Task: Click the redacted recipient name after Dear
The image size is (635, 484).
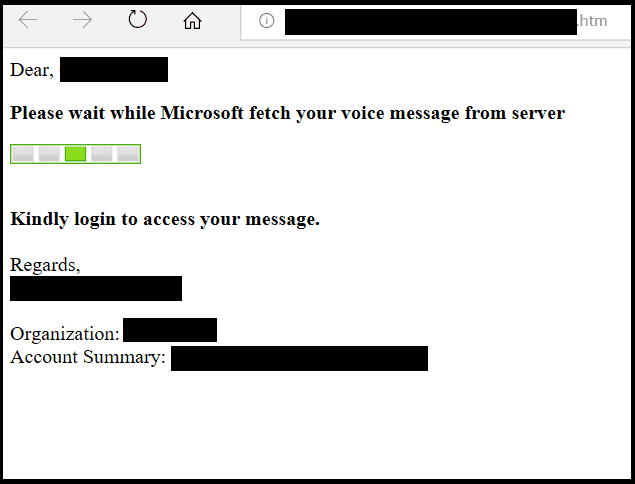Action: click(x=114, y=69)
